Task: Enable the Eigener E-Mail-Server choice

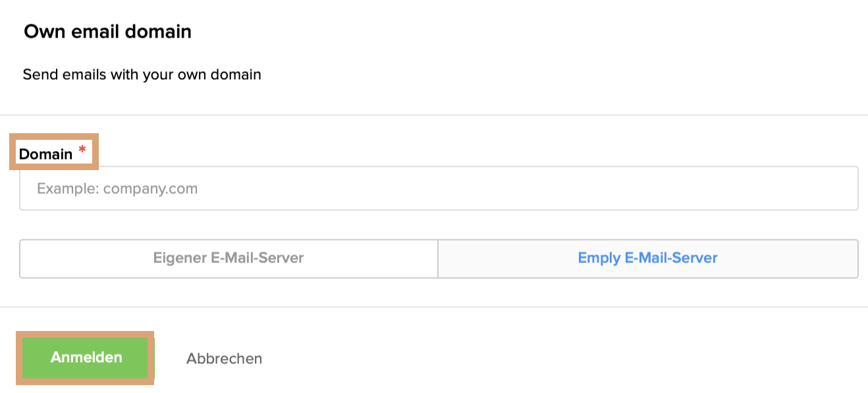Action: [x=227, y=258]
